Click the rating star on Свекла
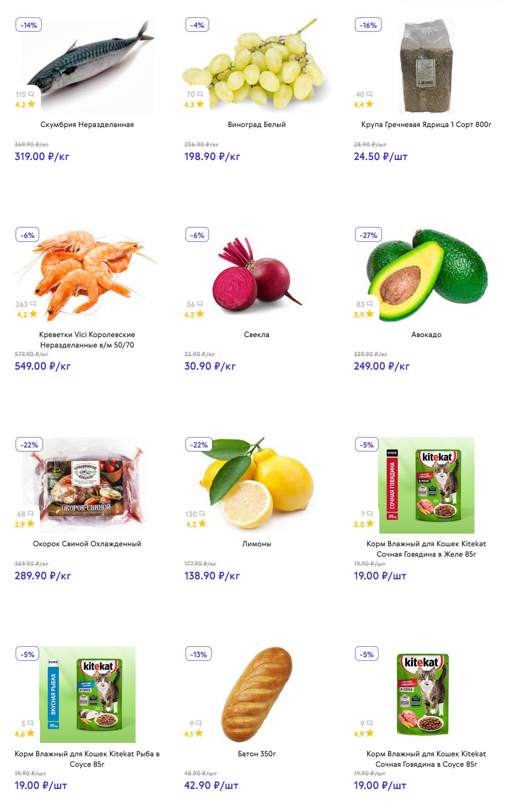This screenshot has width=511, height=812. 200,314
